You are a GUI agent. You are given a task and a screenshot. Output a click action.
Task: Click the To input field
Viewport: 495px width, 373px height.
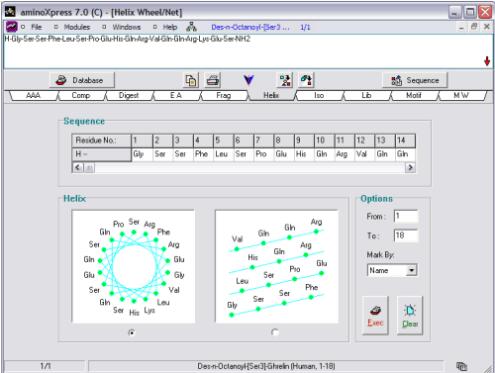click(406, 236)
